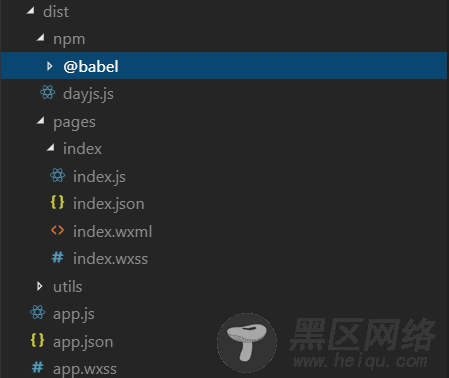Screen dimensions: 449x378
Task: Click the React icon beside dayjs.js
Action: [48, 92]
